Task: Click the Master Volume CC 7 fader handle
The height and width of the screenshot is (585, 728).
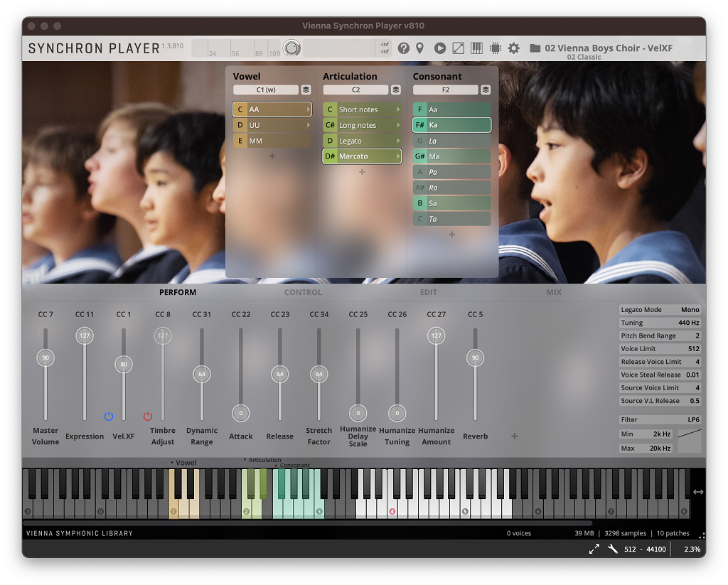Action: 45,358
